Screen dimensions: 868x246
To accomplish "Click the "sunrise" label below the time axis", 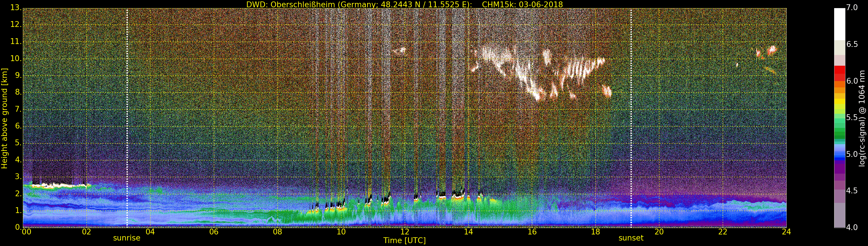I will click(127, 238).
